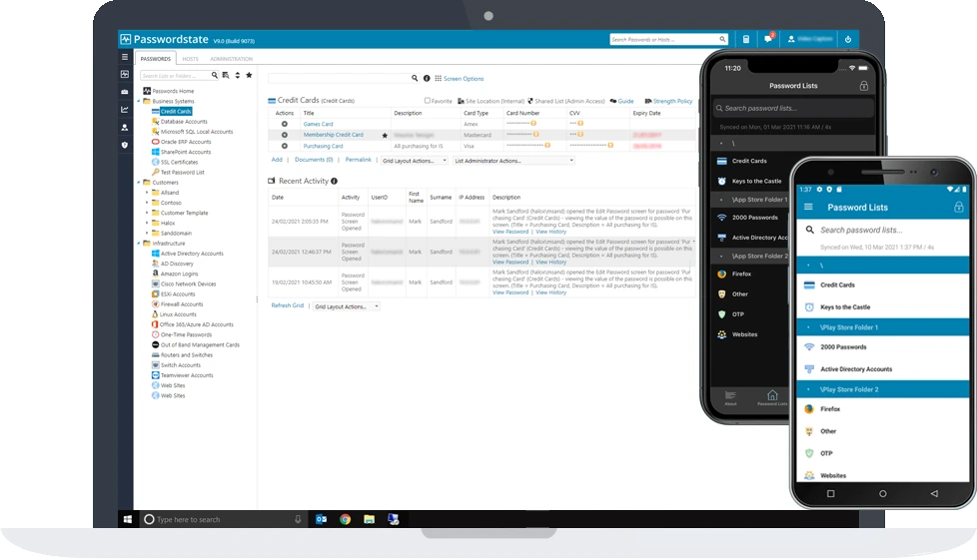977x560 pixels.
Task: Open the reporting chart icon in sidebar
Action: pyautogui.click(x=125, y=110)
